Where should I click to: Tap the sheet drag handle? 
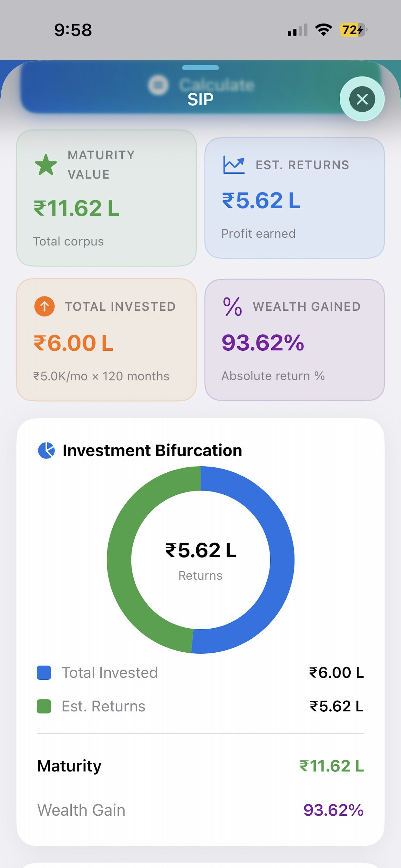200,68
